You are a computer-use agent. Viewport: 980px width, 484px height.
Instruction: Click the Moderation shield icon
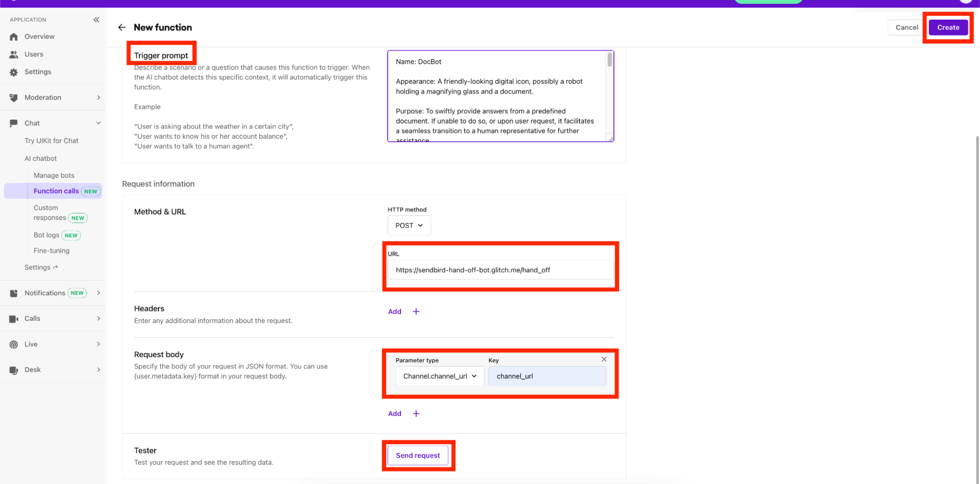click(14, 97)
